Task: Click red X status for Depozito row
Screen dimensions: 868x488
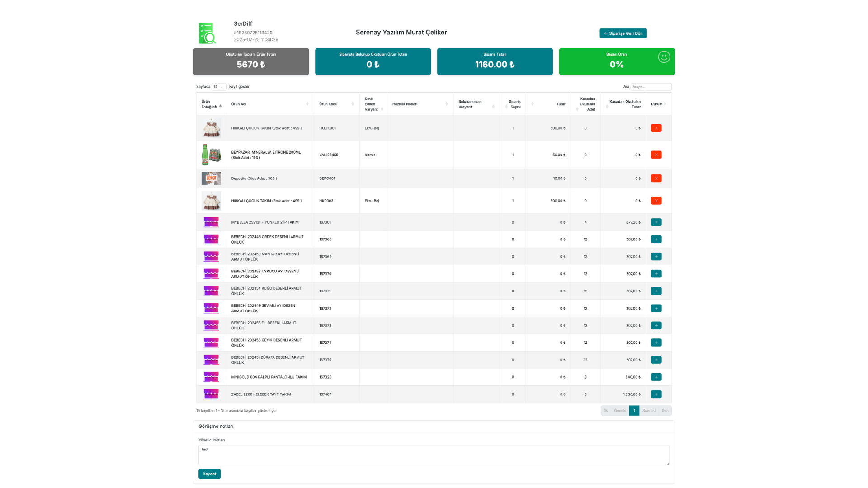Action: click(656, 178)
